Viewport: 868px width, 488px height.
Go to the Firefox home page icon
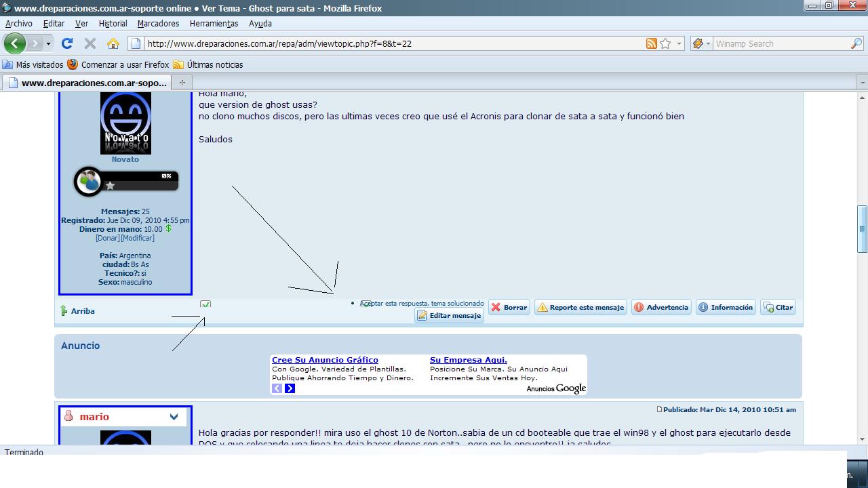click(113, 43)
